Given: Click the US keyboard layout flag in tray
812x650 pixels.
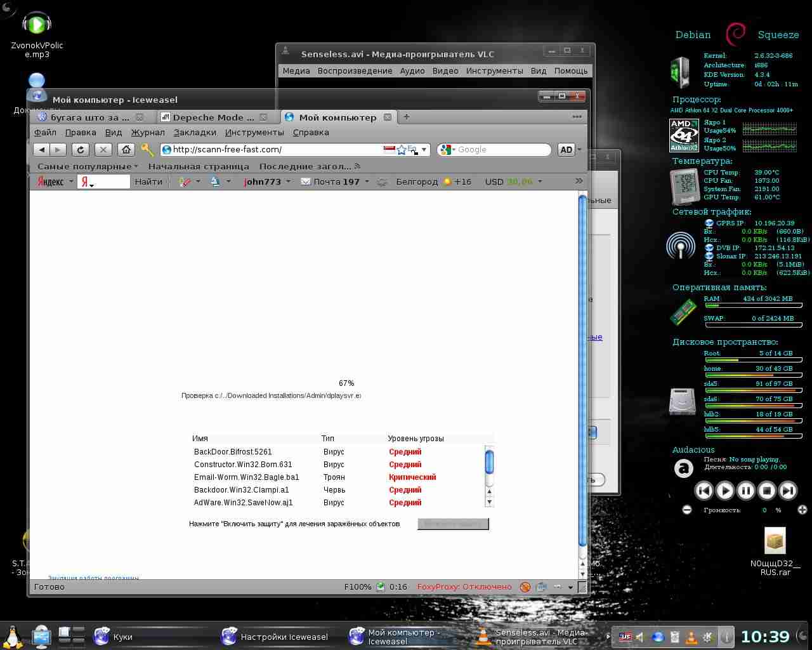Looking at the screenshot, I should coord(625,637).
